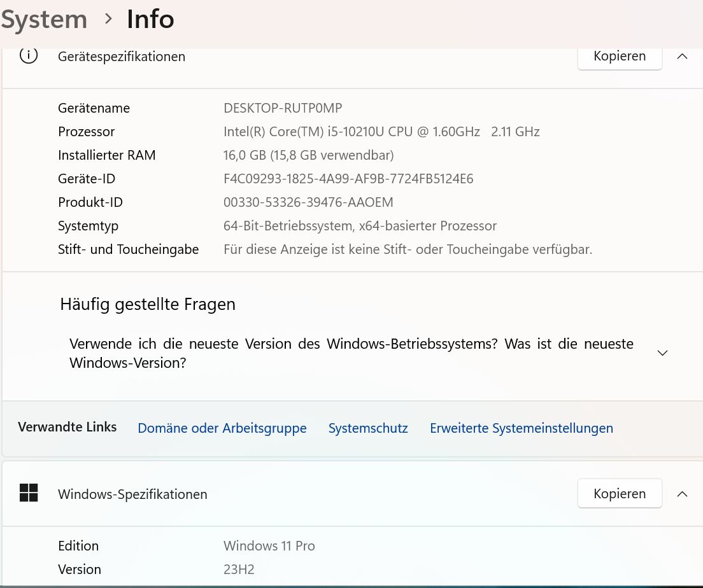Image resolution: width=703 pixels, height=588 pixels.
Task: Click the Windows-Spezifikationen section title
Action: [x=132, y=494]
